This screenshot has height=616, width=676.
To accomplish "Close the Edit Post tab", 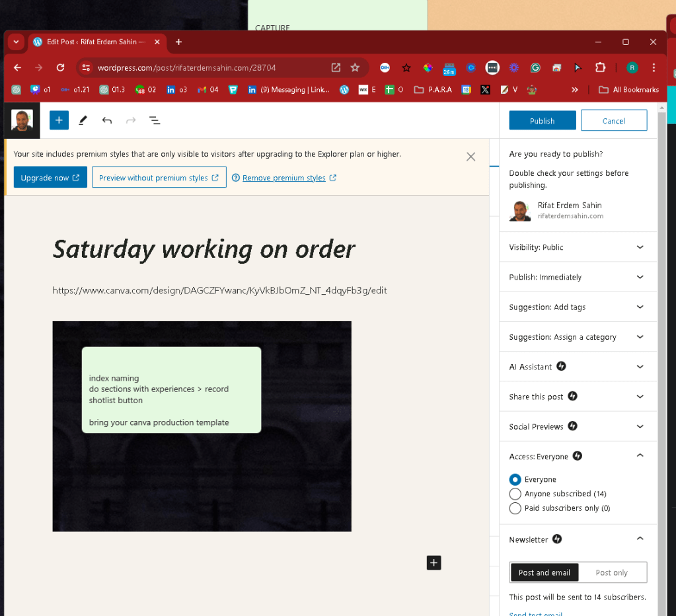I will coord(157,42).
